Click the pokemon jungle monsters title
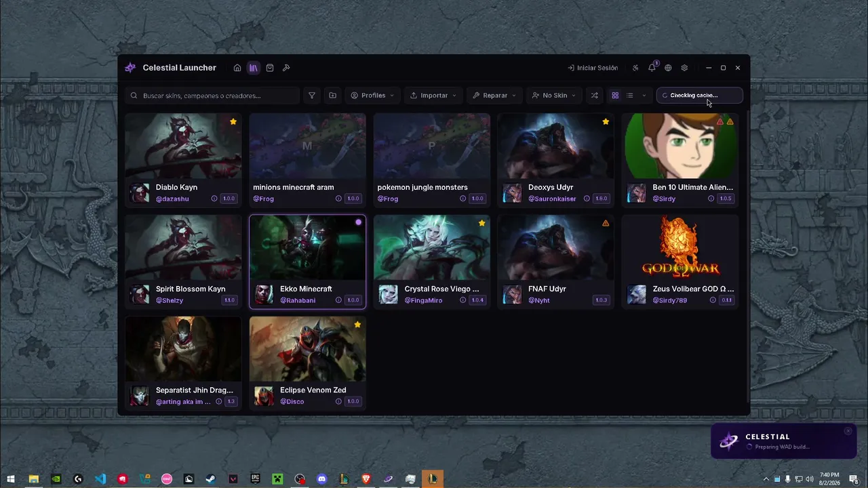The width and height of the screenshot is (868, 488). pos(422,187)
